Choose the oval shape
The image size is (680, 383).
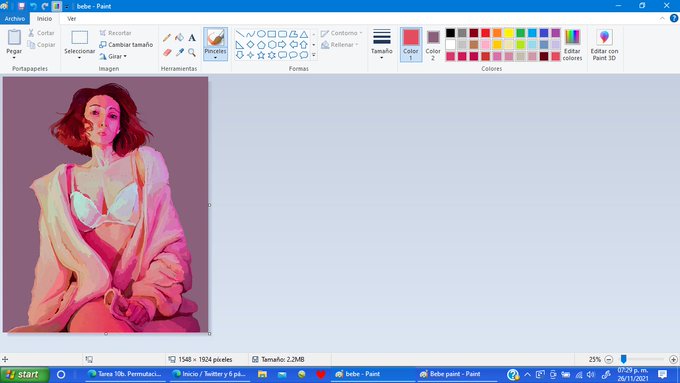pyautogui.click(x=261, y=34)
